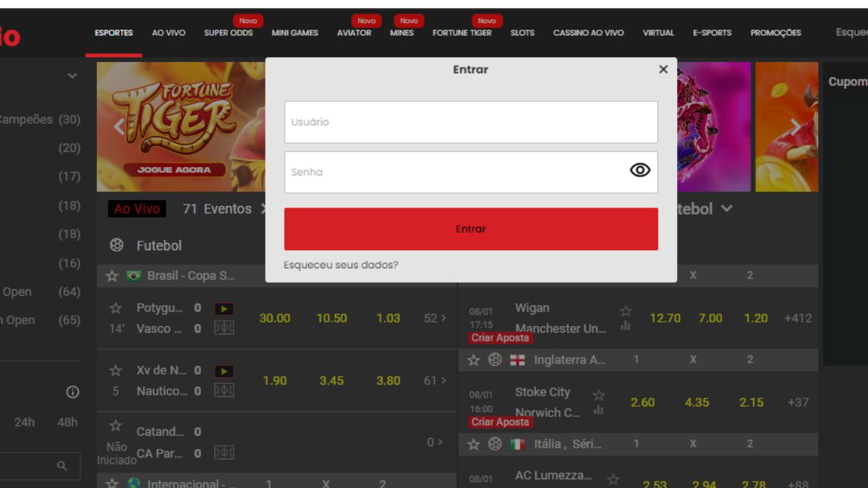This screenshot has width=868, height=488.
Task: Expand 52 more markets for Potyguar match
Action: pyautogui.click(x=435, y=318)
